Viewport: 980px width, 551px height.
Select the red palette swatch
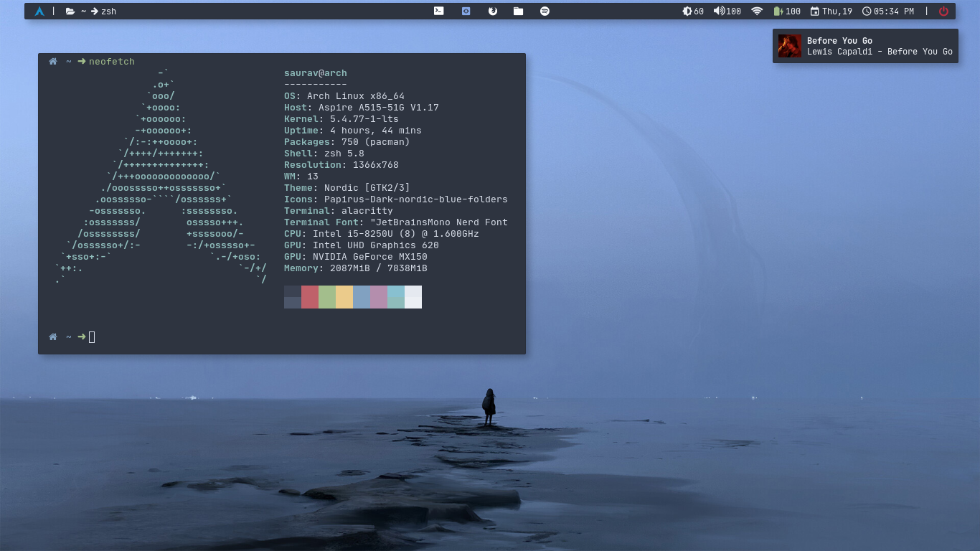coord(310,297)
